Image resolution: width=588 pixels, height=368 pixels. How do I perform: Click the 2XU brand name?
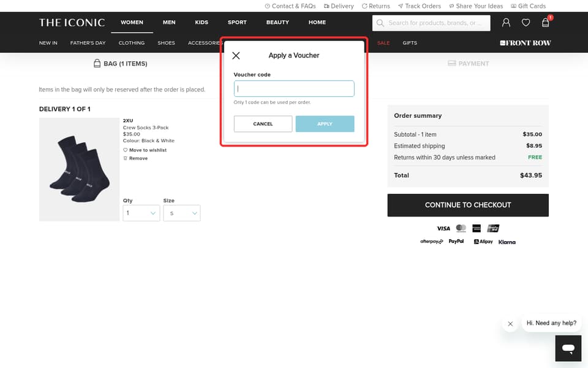pos(128,121)
